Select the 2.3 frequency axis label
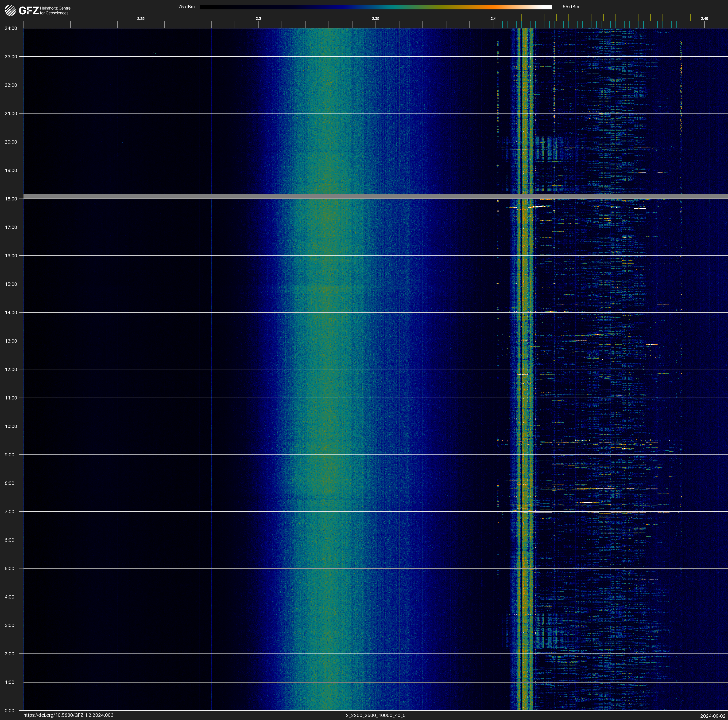 (x=258, y=19)
